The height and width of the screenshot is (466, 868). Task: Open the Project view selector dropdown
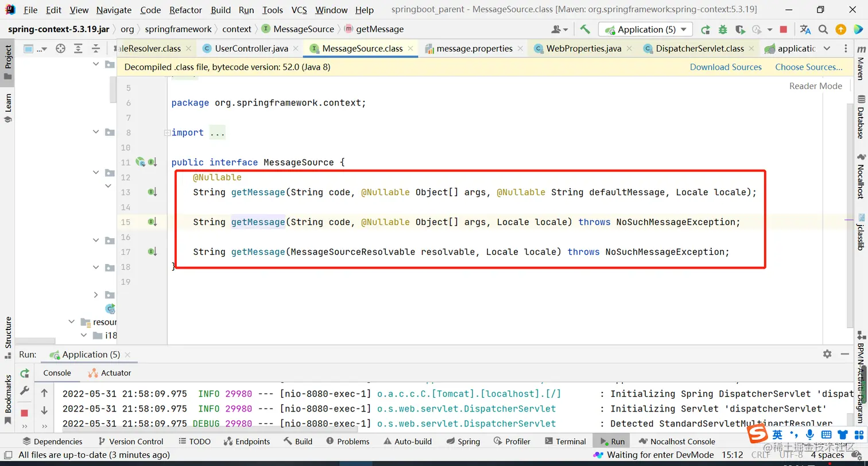click(35, 49)
